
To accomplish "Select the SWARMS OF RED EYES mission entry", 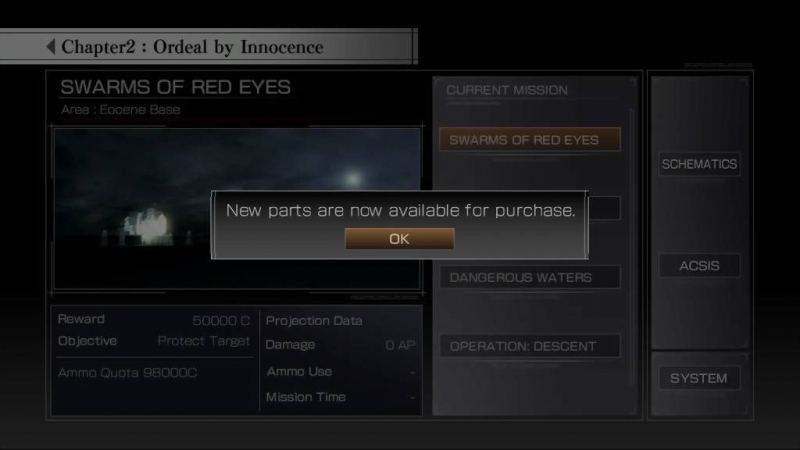I will point(530,139).
